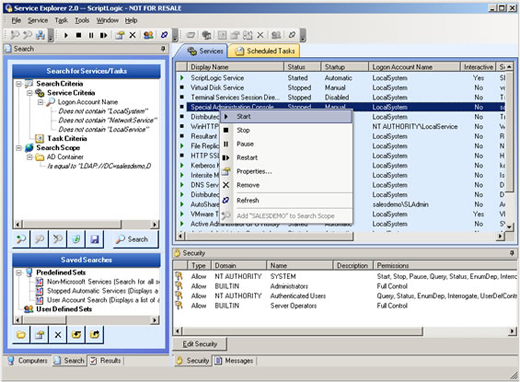The image size is (520, 382).
Task: Switch to the Security bottom tab
Action: click(x=193, y=361)
